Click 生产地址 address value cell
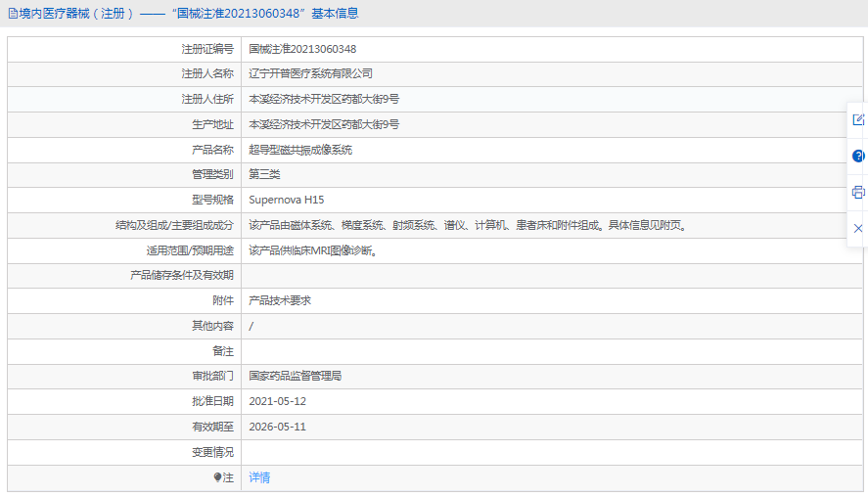The height and width of the screenshot is (497, 868). (552, 124)
